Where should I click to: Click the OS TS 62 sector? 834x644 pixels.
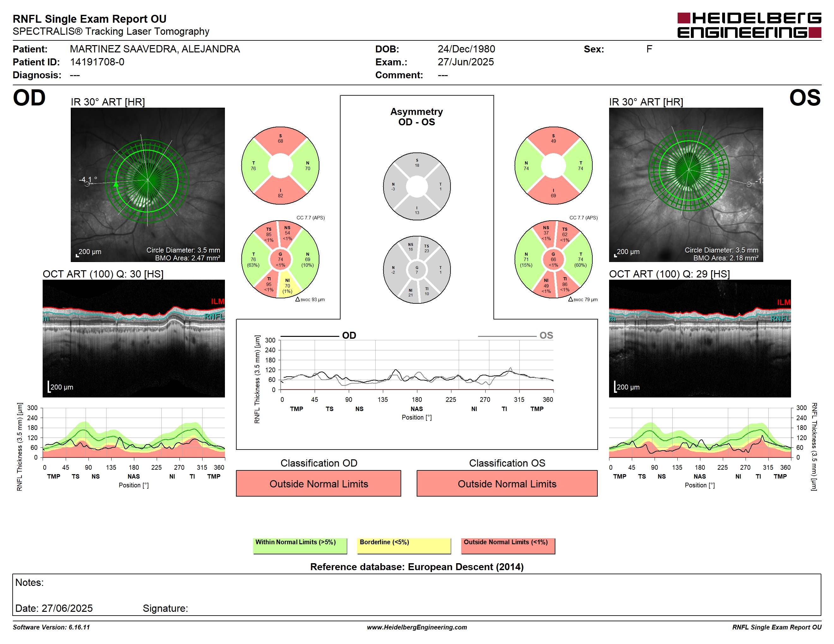click(565, 235)
